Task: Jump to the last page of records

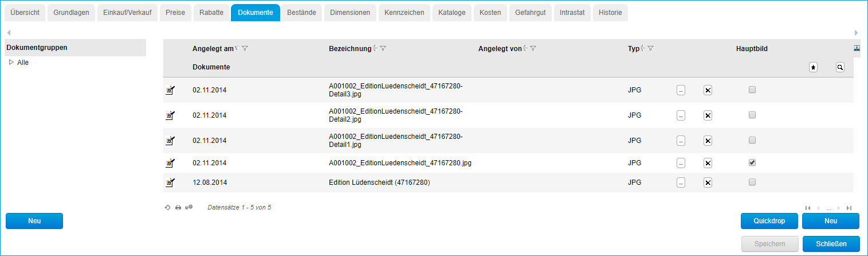Action: point(849,208)
